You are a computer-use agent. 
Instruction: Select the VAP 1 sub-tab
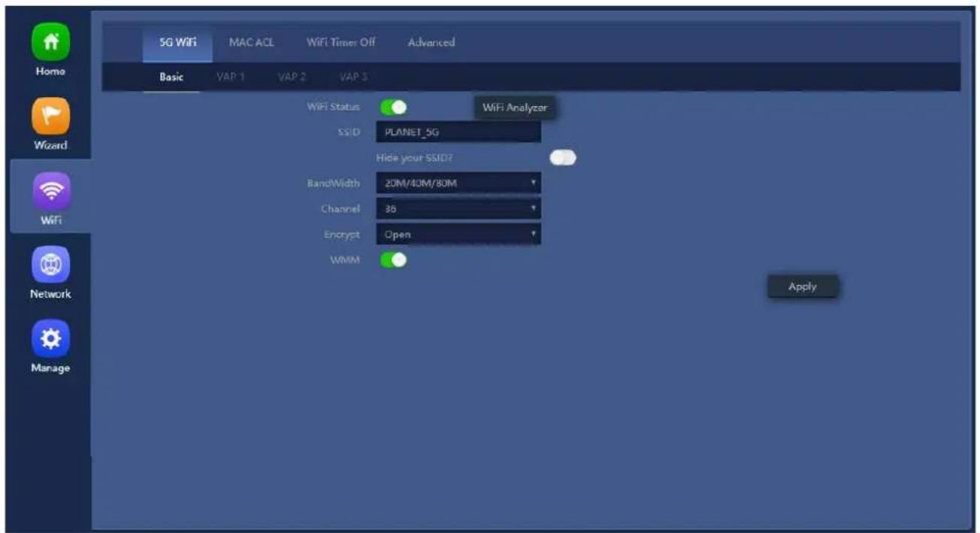pyautogui.click(x=231, y=77)
